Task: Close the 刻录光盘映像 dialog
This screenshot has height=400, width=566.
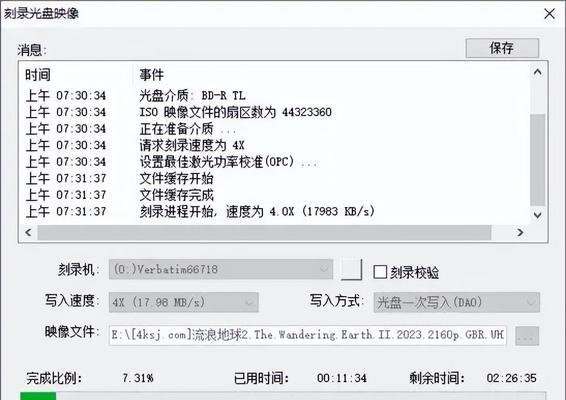Action: tap(549, 14)
